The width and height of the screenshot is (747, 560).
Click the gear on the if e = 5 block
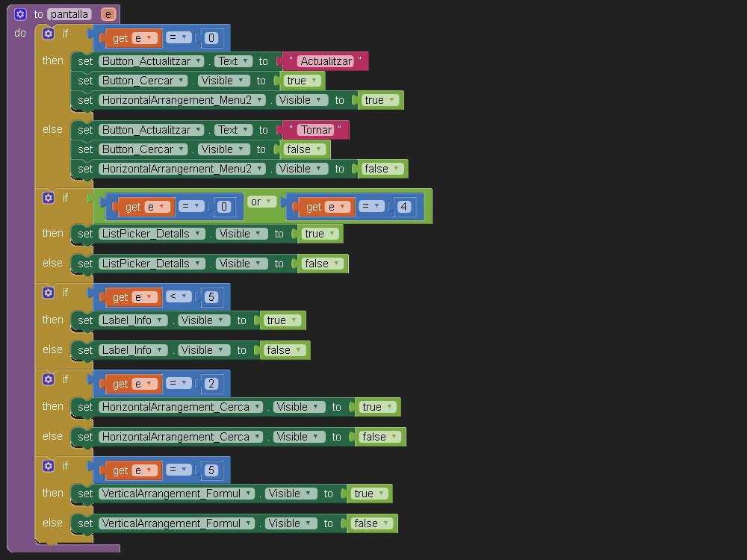click(49, 466)
